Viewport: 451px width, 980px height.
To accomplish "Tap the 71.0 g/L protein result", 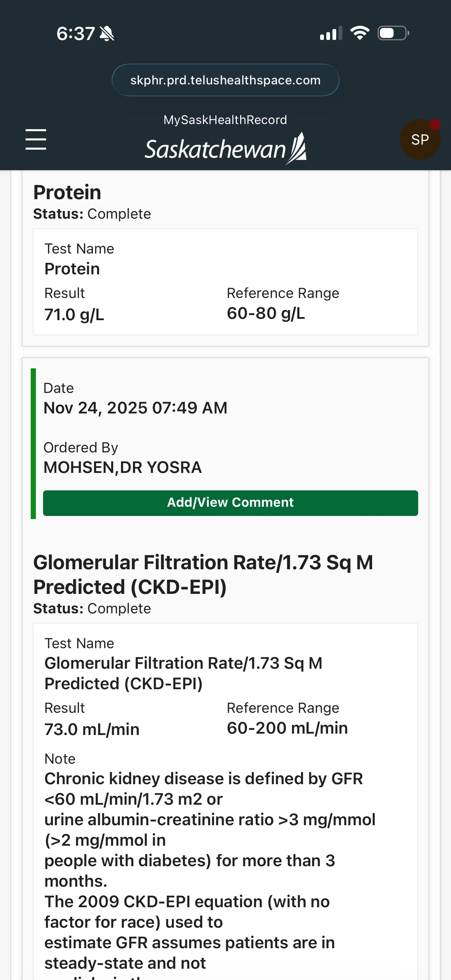I will [74, 315].
